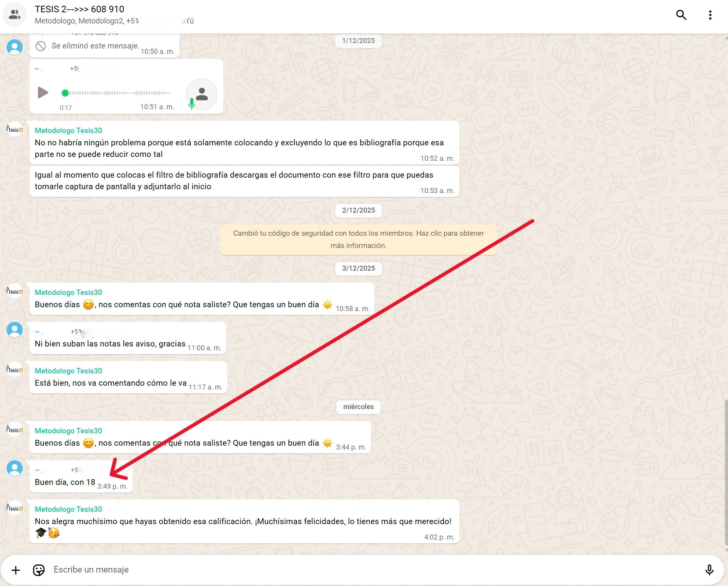Click Tesis30 avatar beside 'Nos alegra' message
Image resolution: width=728 pixels, height=586 pixels.
click(15, 508)
